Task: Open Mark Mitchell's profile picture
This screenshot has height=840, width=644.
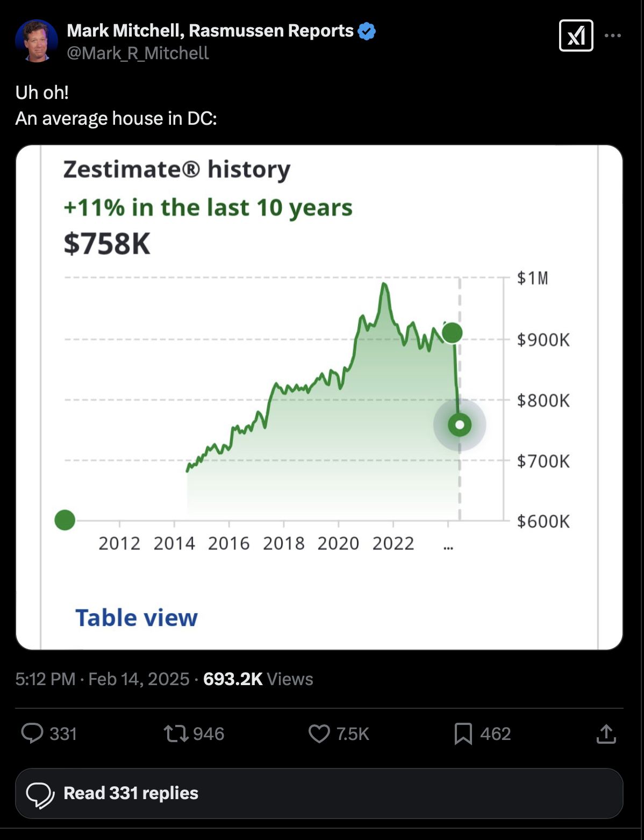Action: click(37, 41)
